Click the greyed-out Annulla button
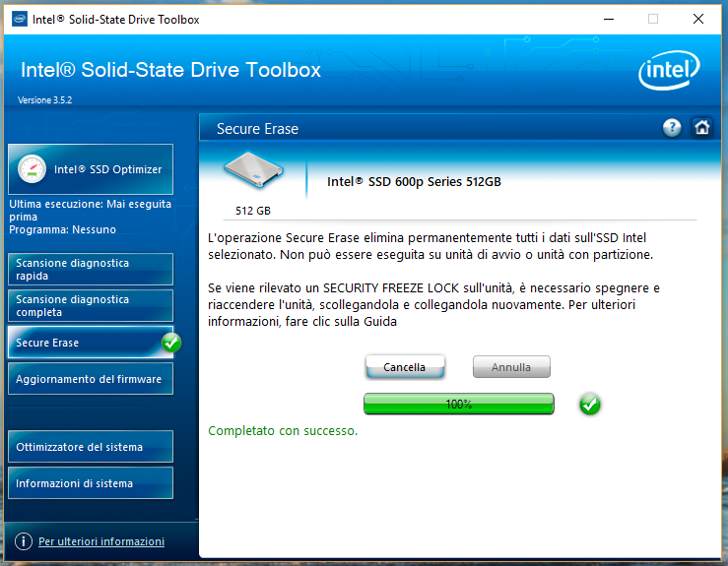The image size is (728, 566). [511, 367]
